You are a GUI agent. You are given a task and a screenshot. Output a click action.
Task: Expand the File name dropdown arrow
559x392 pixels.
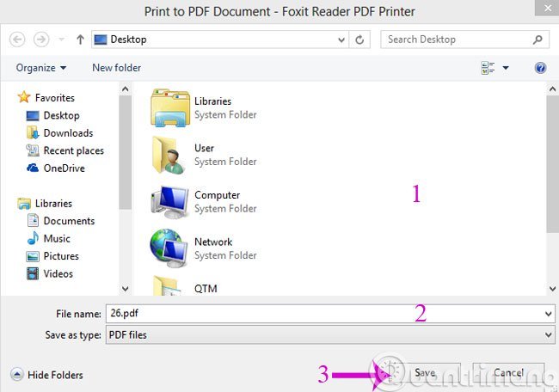pyautogui.click(x=549, y=314)
